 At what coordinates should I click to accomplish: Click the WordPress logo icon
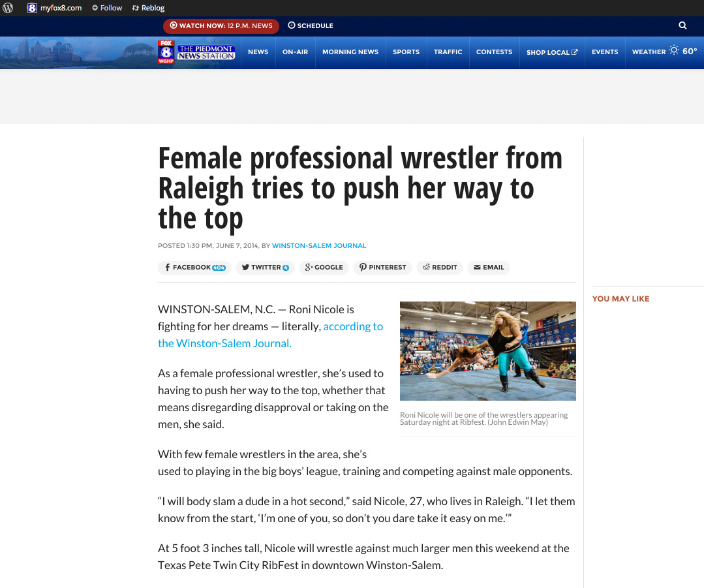tap(8, 8)
